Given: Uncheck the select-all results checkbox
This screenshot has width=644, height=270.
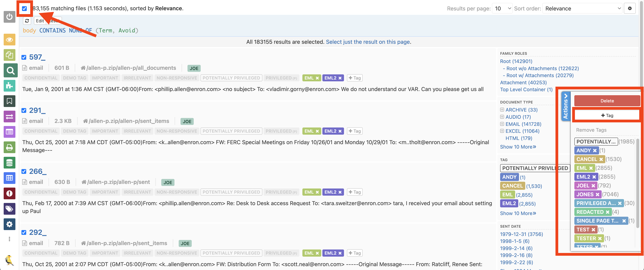Looking at the screenshot, I should [24, 8].
